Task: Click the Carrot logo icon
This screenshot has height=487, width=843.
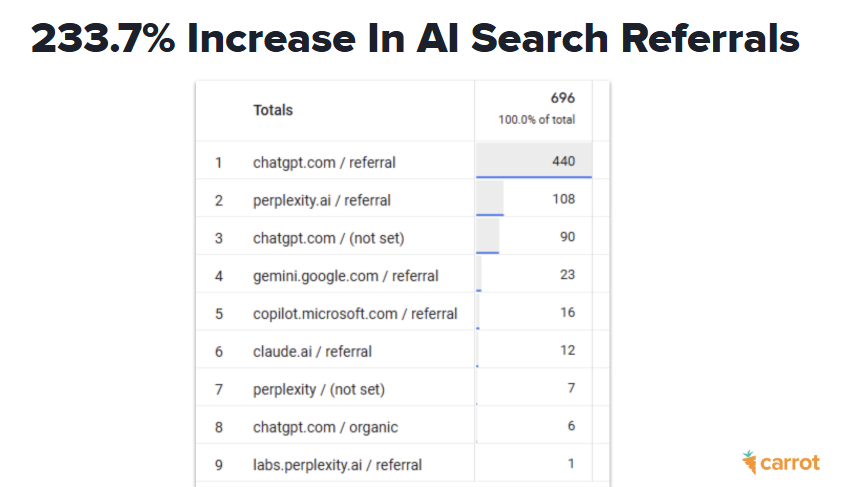Action: [x=749, y=462]
